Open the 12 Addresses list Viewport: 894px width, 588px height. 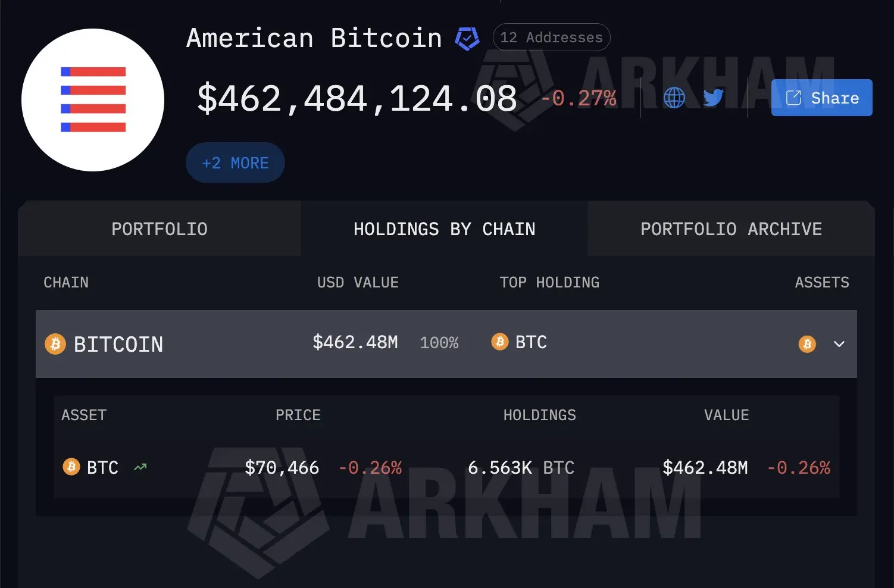click(551, 37)
